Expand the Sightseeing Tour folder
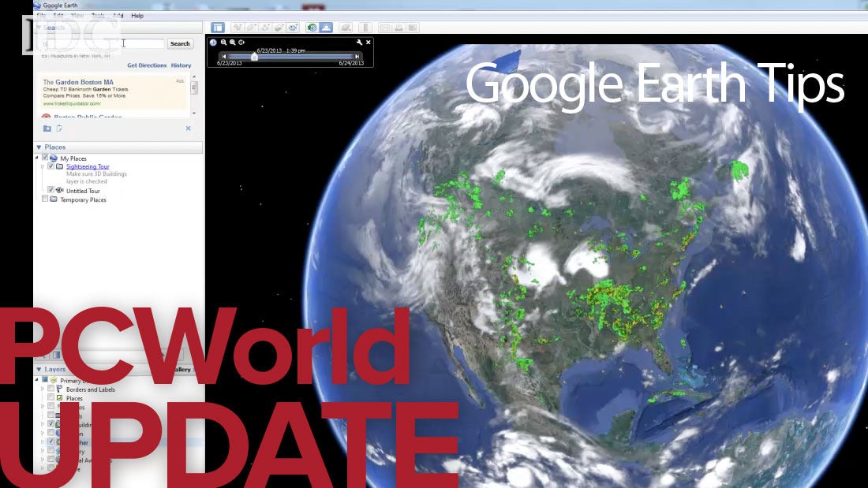The height and width of the screenshot is (488, 868). pos(43,166)
